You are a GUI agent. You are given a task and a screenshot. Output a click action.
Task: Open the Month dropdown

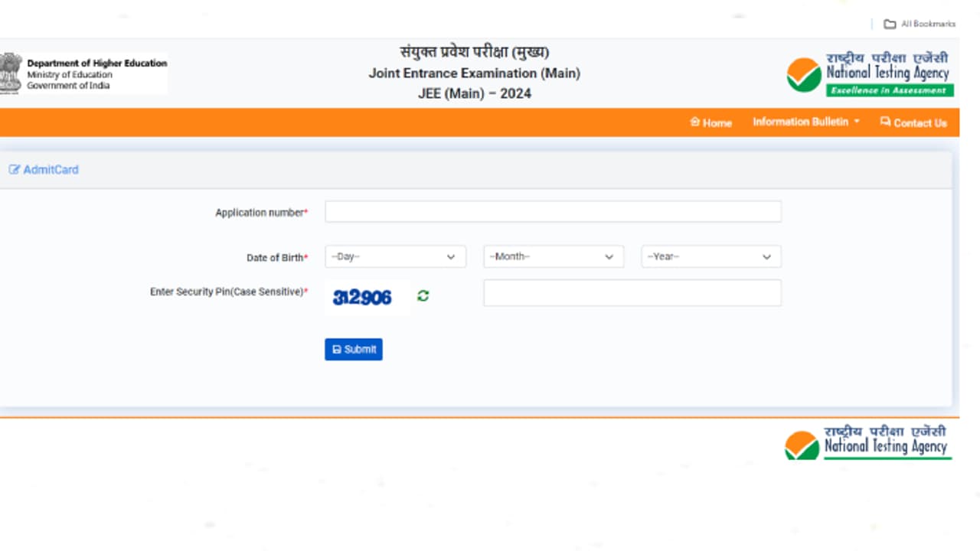click(553, 256)
